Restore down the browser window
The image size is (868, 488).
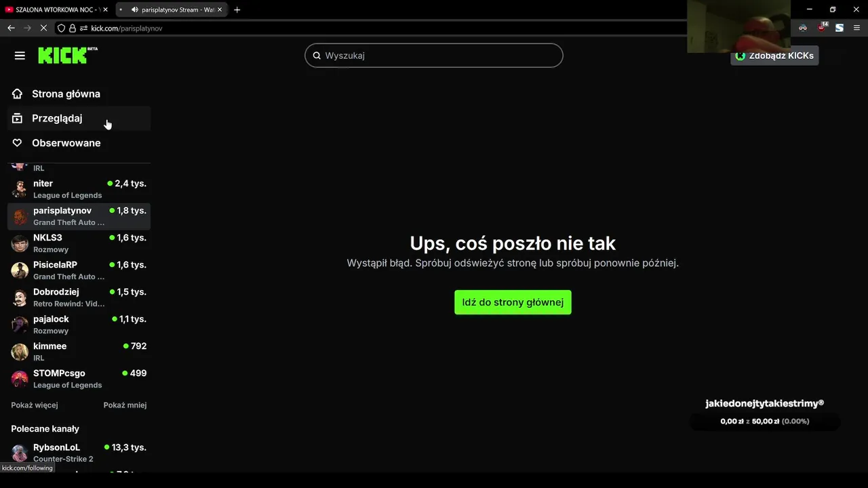coord(833,9)
